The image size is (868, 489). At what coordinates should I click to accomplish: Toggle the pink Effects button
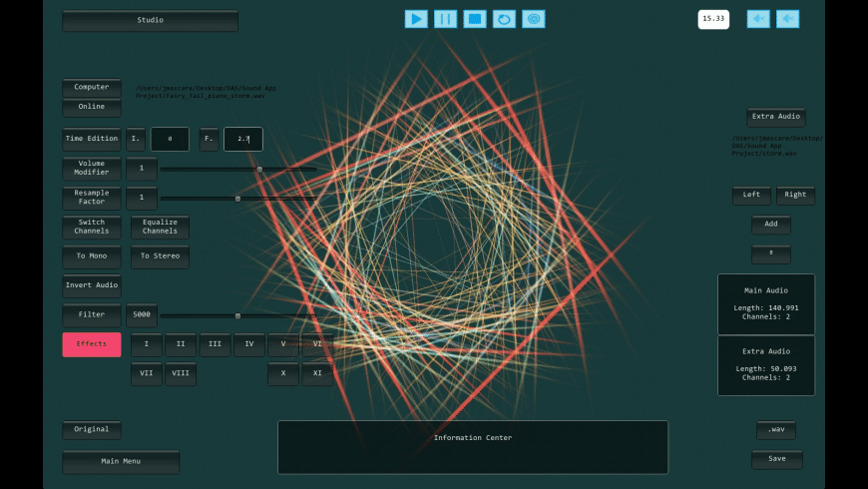92,344
